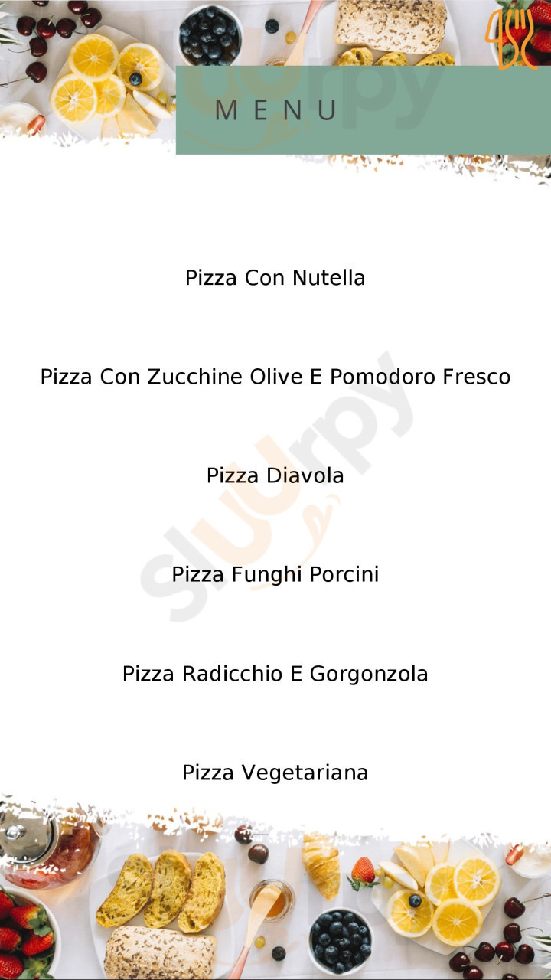Viewport: 551px width, 980px height.
Task: Pick Pizza Radicchio E Gorgonzola
Action: coord(275,674)
